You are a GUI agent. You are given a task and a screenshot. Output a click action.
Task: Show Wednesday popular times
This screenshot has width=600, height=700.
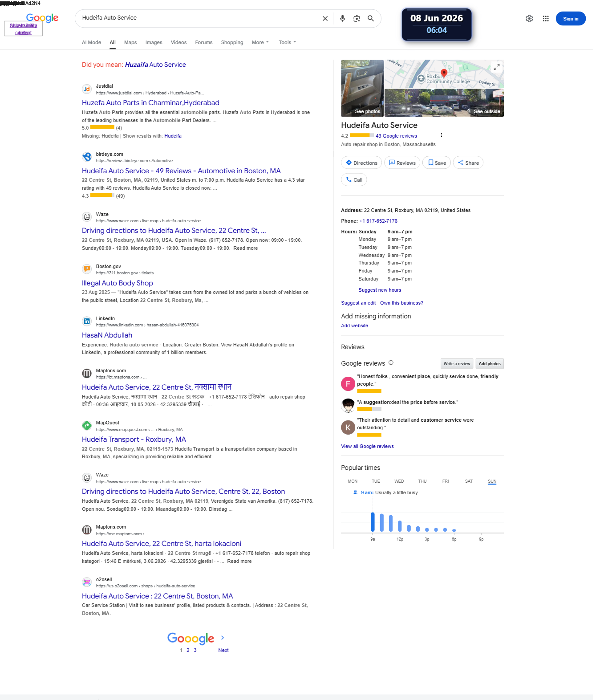click(x=399, y=481)
